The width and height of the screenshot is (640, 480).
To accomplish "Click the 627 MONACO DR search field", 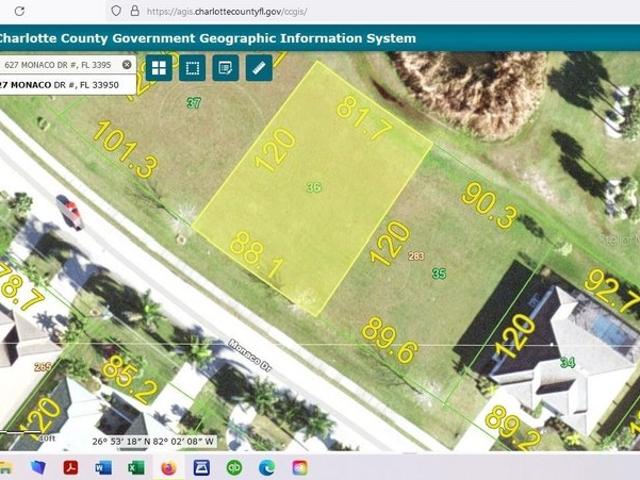I will point(59,64).
